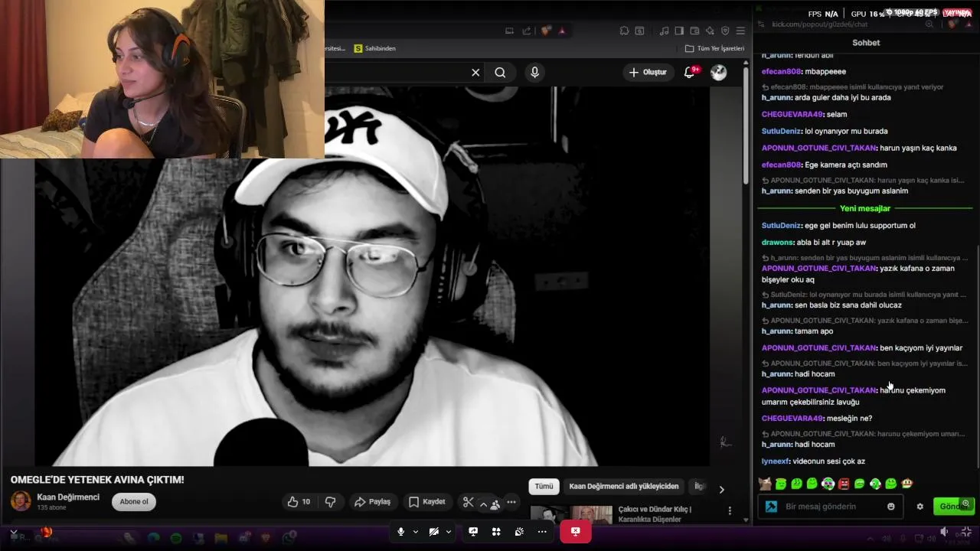Open the browser hamburger menu
Viewport: 980px width, 551px height.
[x=740, y=31]
